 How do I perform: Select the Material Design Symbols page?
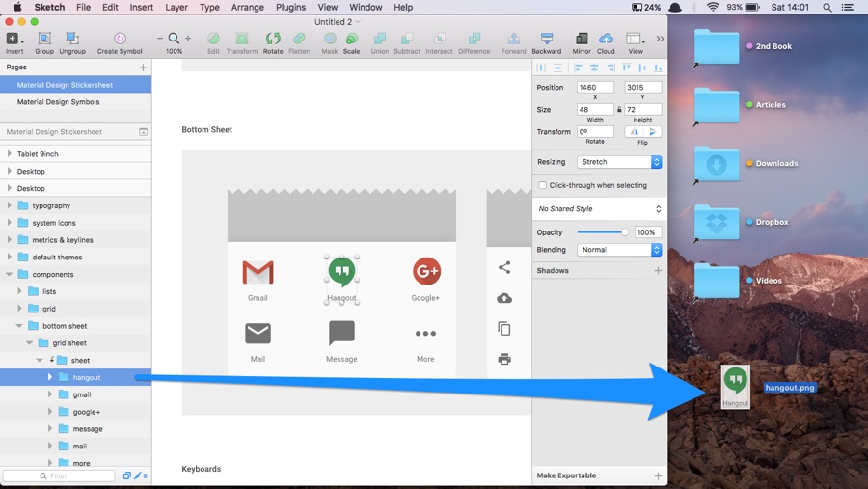click(76, 102)
